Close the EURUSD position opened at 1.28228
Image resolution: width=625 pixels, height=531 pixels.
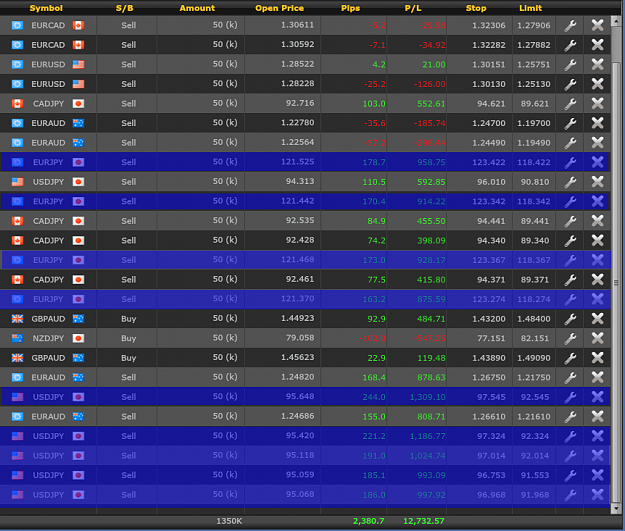[x=597, y=84]
